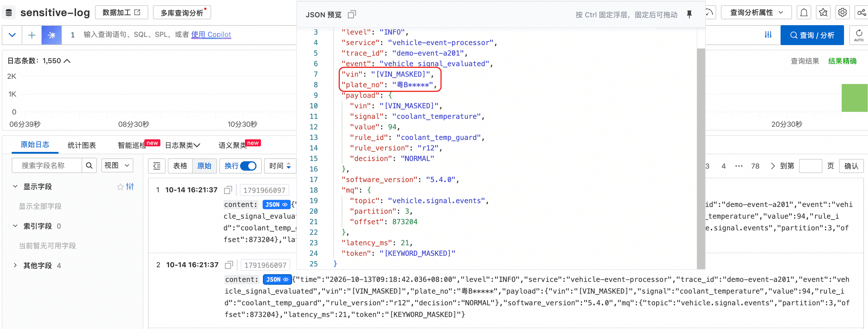Open 多库查询分析 button
Viewport: 868px width, 329px height.
182,13
